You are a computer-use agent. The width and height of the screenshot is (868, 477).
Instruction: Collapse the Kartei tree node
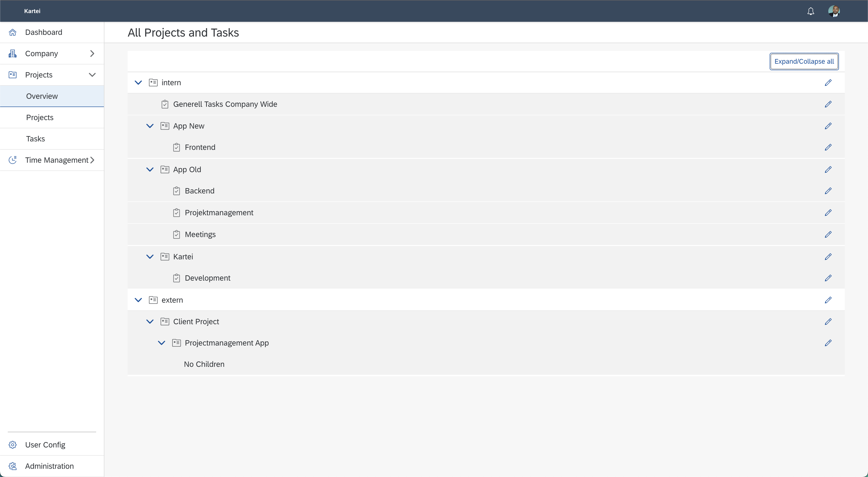pyautogui.click(x=150, y=257)
